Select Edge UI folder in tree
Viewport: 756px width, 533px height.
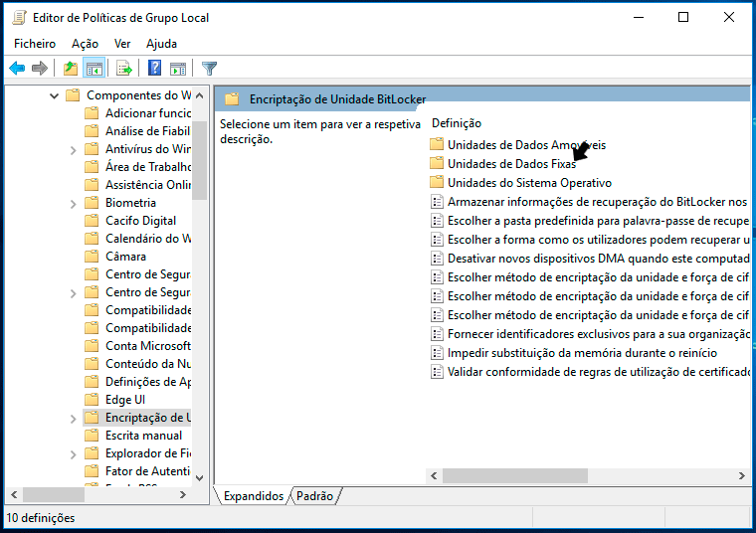coord(115,400)
